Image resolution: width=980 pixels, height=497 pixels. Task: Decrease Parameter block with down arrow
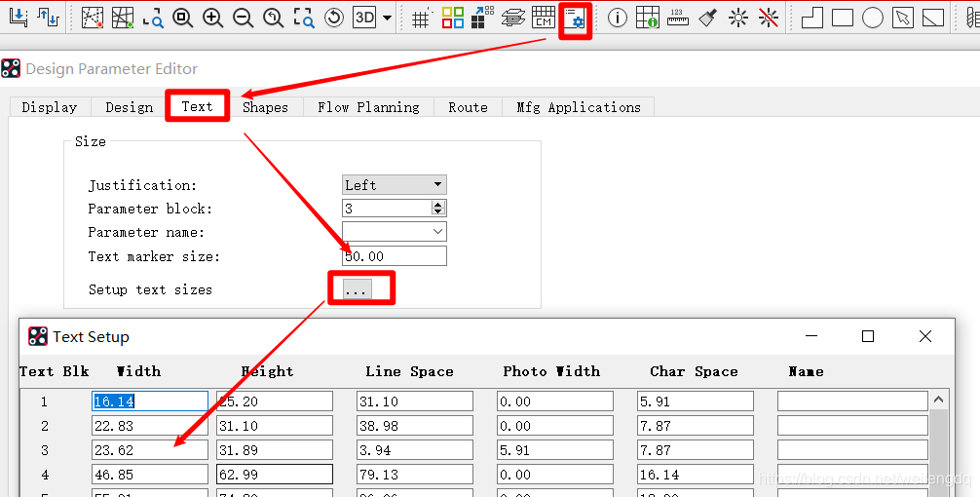point(438,211)
